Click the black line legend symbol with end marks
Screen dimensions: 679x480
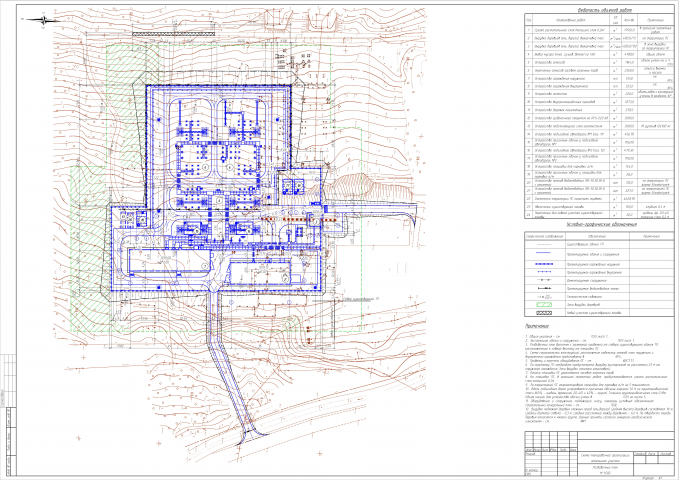pos(544,289)
